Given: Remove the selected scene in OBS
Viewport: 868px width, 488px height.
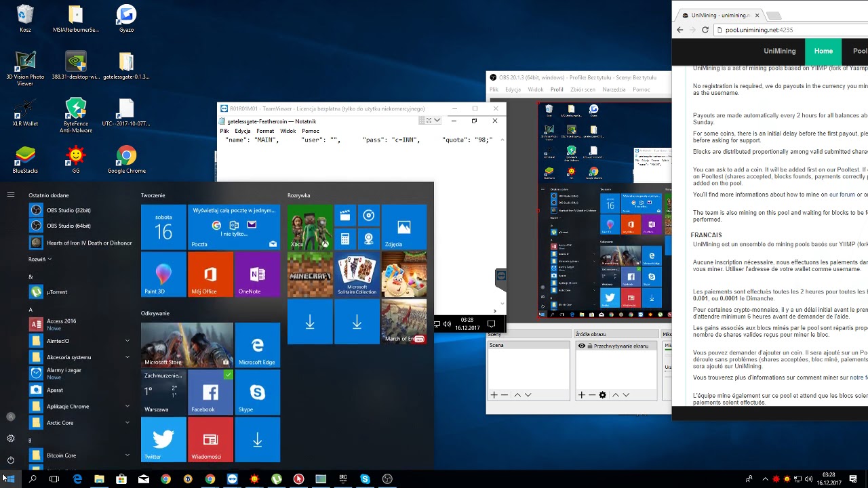Looking at the screenshot, I should pos(504,395).
